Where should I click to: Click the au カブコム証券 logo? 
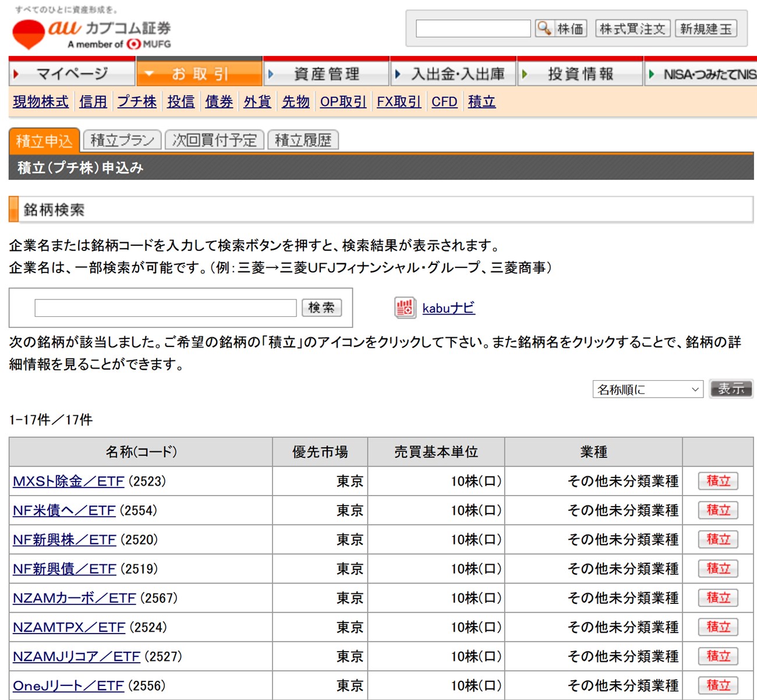click(91, 34)
